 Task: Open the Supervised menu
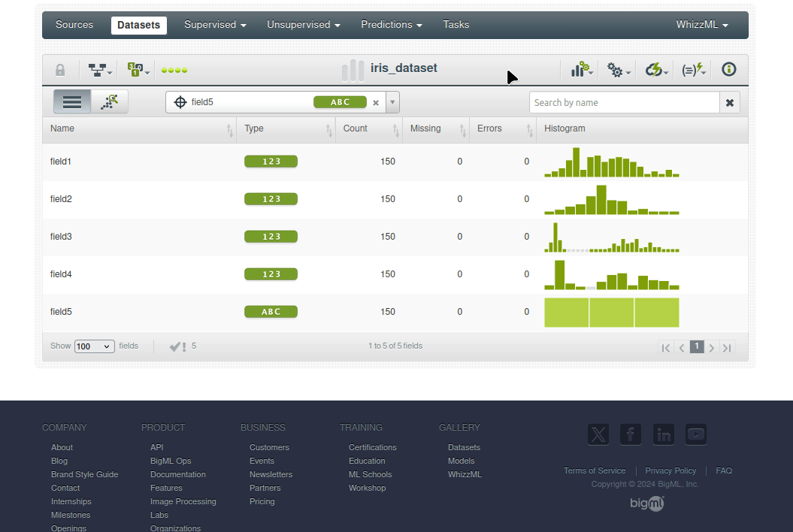pos(215,25)
